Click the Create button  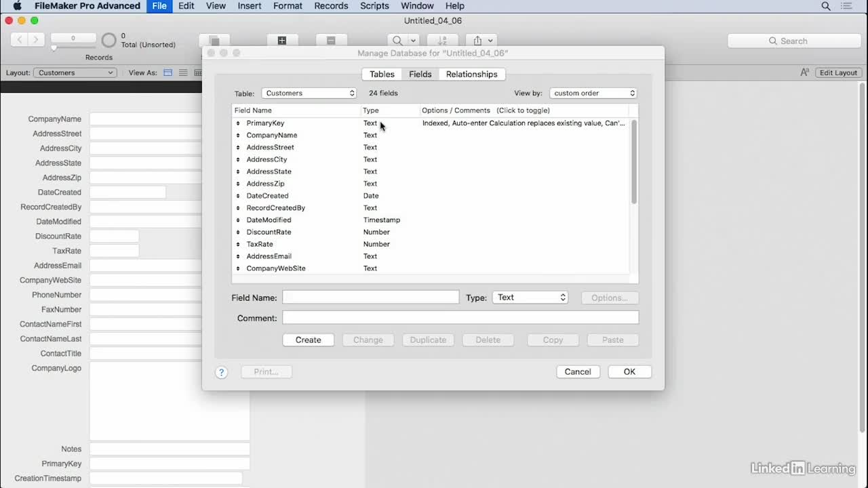click(309, 340)
